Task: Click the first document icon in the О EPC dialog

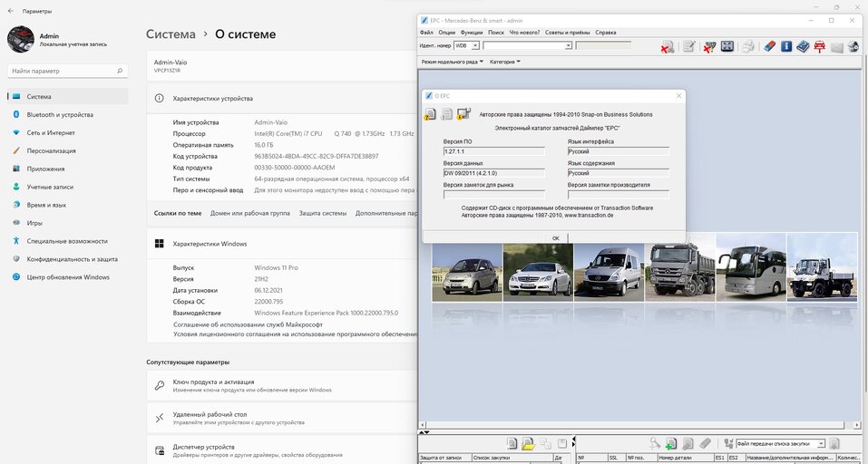Action: coord(430,114)
